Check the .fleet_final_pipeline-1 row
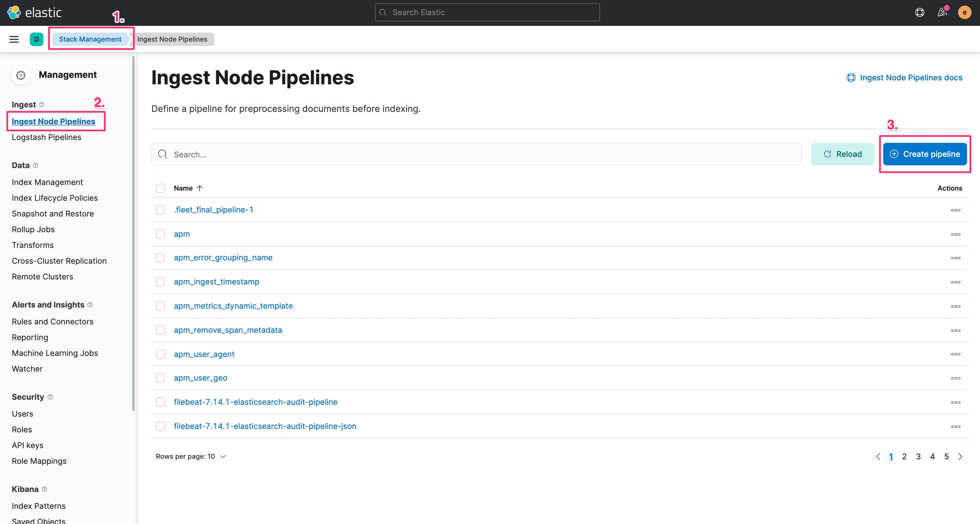The height and width of the screenshot is (524, 980). pyautogui.click(x=160, y=210)
